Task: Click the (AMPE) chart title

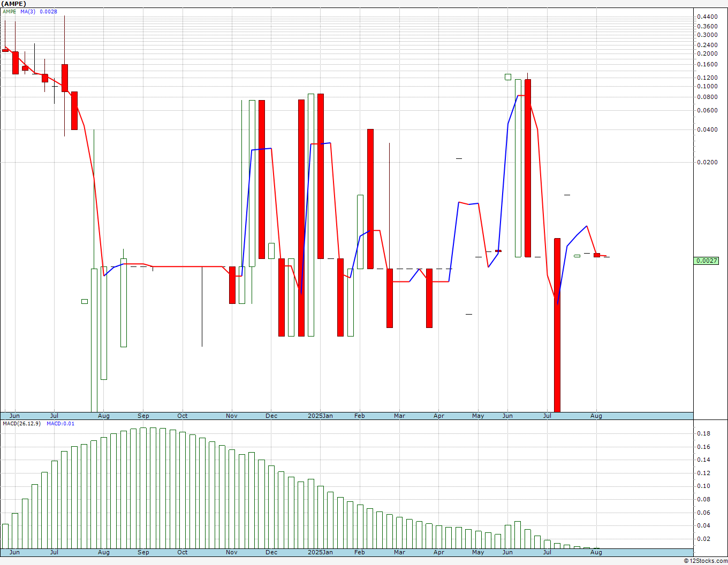Action: pos(13,3)
